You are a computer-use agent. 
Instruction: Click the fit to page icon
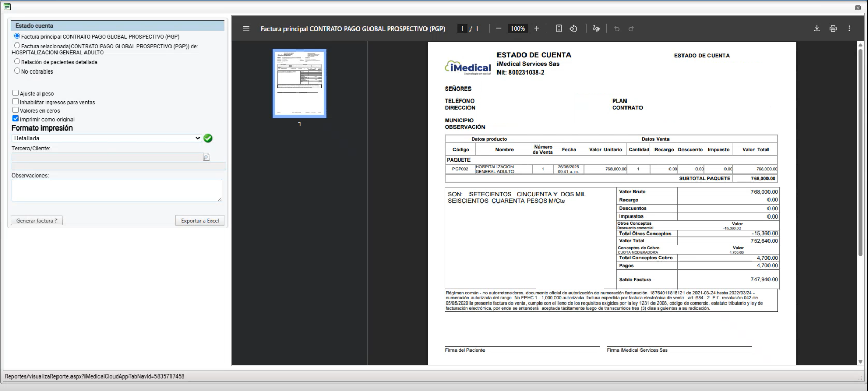pyautogui.click(x=559, y=28)
